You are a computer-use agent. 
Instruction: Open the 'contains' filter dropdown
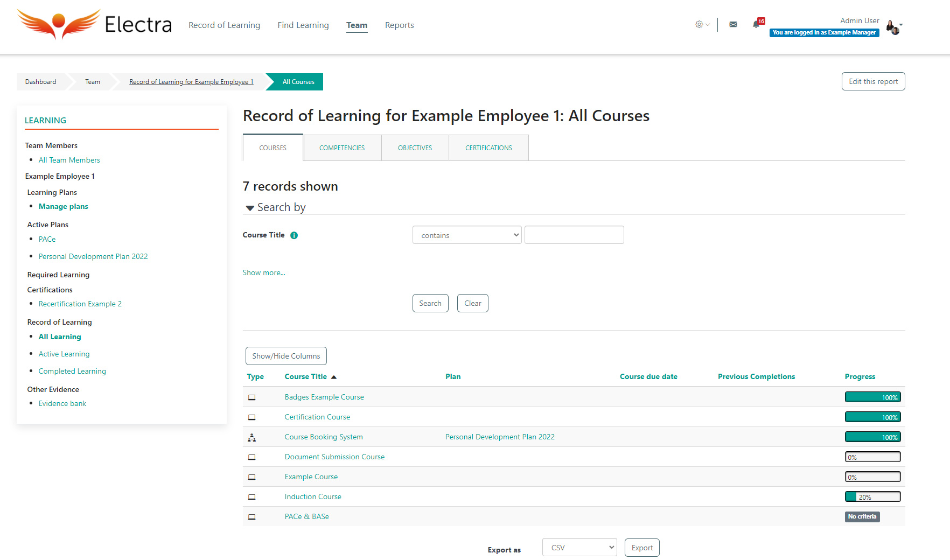tap(466, 235)
